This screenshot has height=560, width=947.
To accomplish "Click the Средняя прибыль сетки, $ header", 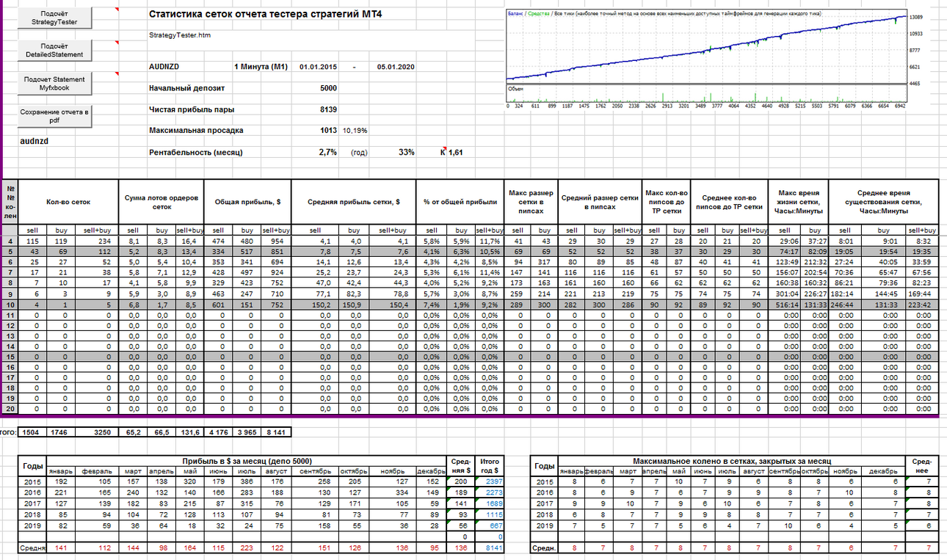I will 354,202.
